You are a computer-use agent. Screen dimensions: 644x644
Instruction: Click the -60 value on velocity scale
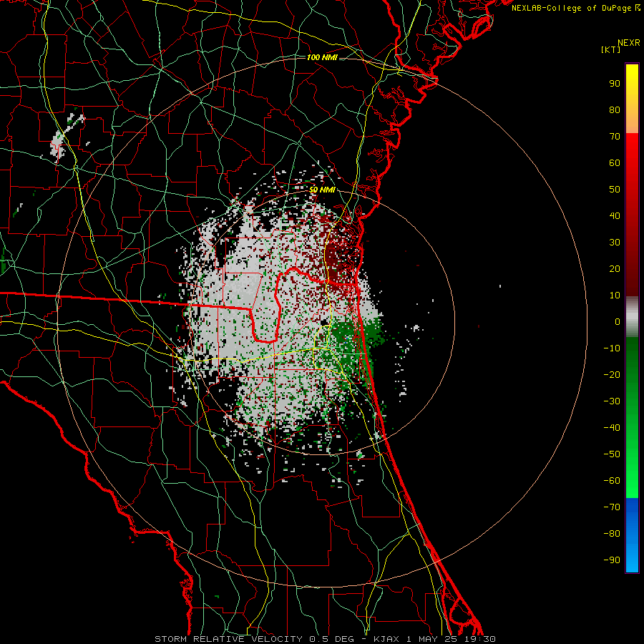coord(612,481)
